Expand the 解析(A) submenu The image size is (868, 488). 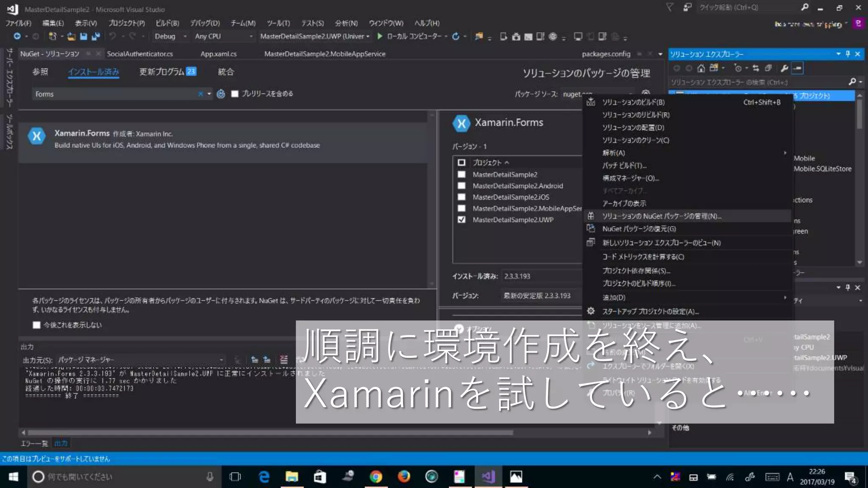[687, 153]
